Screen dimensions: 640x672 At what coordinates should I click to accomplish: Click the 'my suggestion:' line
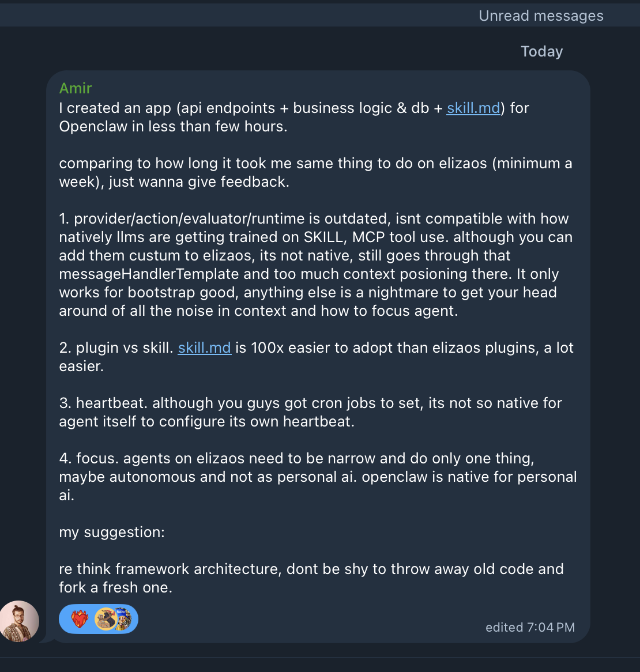pyautogui.click(x=112, y=532)
